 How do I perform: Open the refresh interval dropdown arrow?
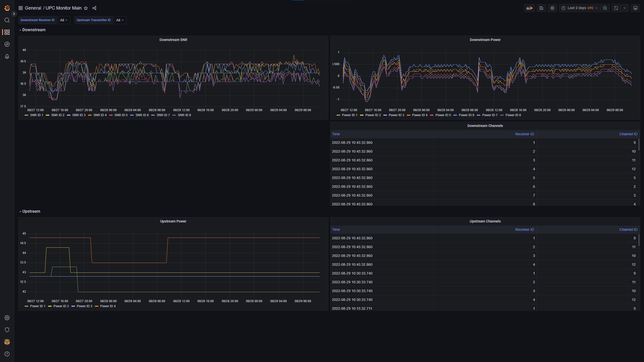[625, 8]
